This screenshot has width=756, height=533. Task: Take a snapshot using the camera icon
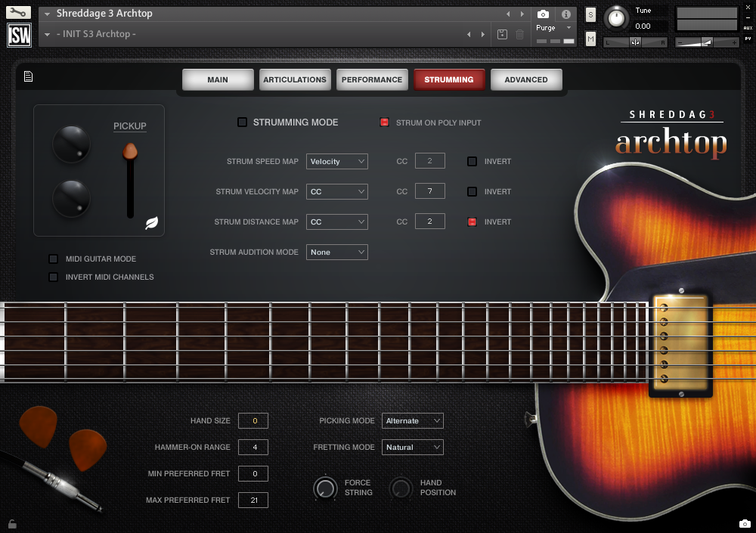(542, 14)
